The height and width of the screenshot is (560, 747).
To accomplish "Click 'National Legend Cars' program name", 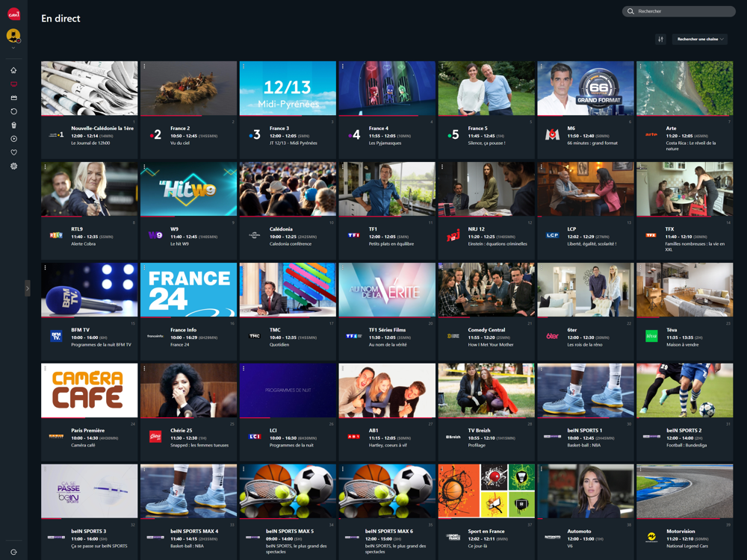I will 687,547.
